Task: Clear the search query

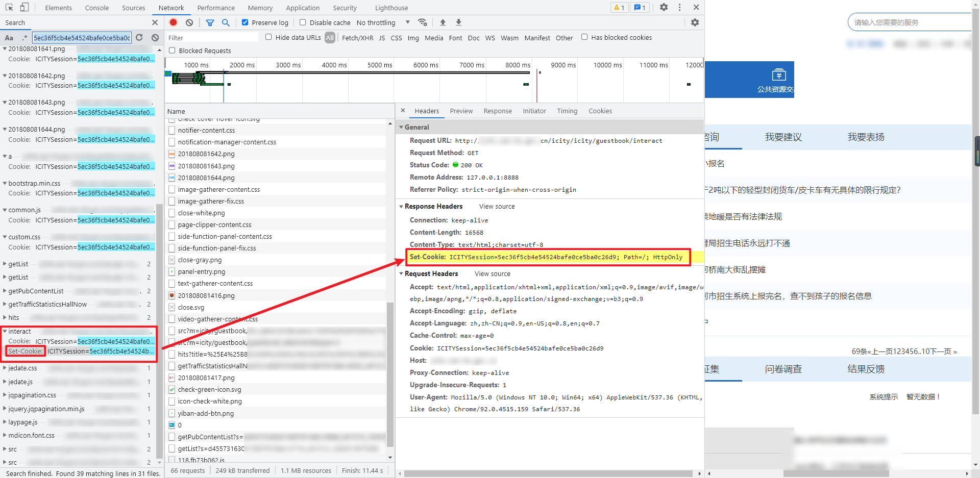Action: pos(155,38)
